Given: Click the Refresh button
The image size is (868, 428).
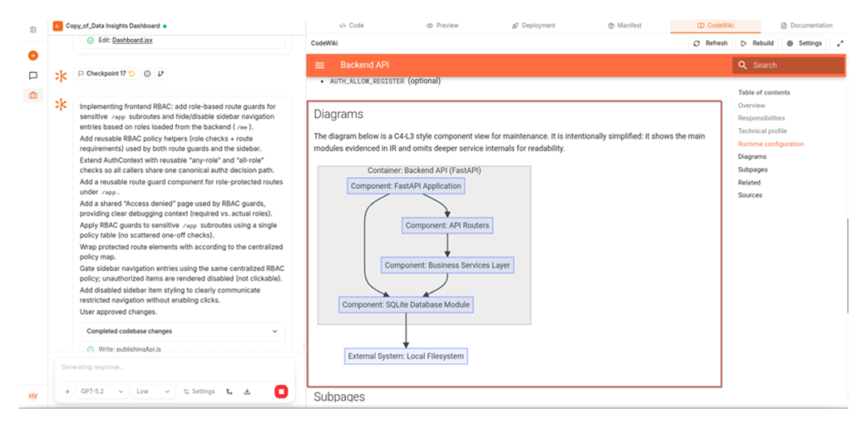Looking at the screenshot, I should click(x=711, y=43).
